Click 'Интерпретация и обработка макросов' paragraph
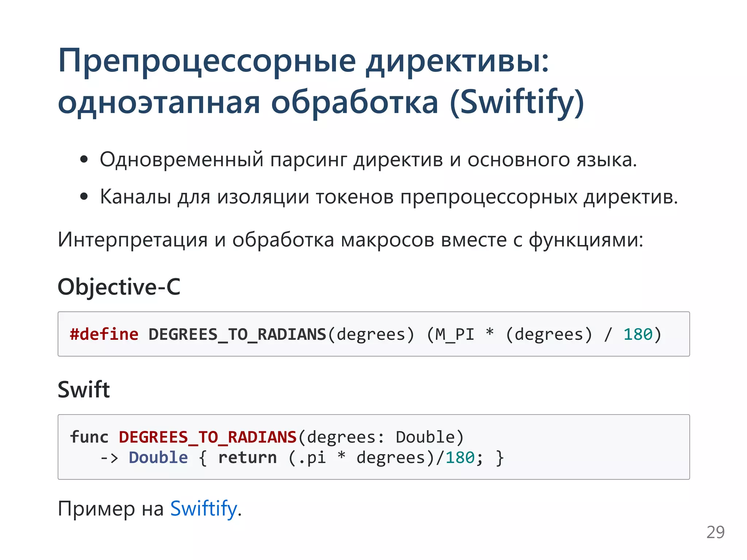Screen dimensions: 747x560 (x=351, y=240)
